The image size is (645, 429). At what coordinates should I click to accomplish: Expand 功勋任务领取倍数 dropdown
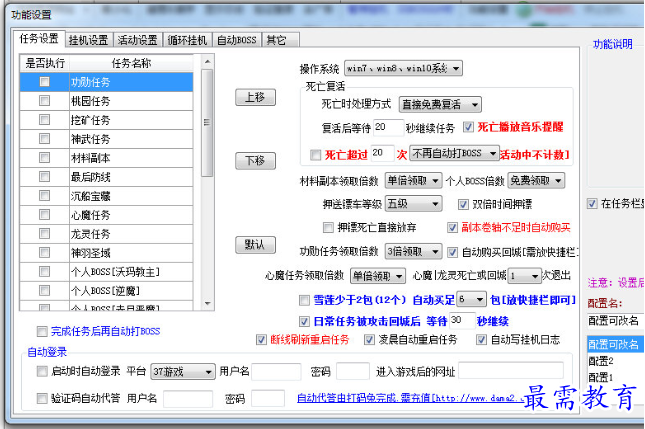[413, 251]
